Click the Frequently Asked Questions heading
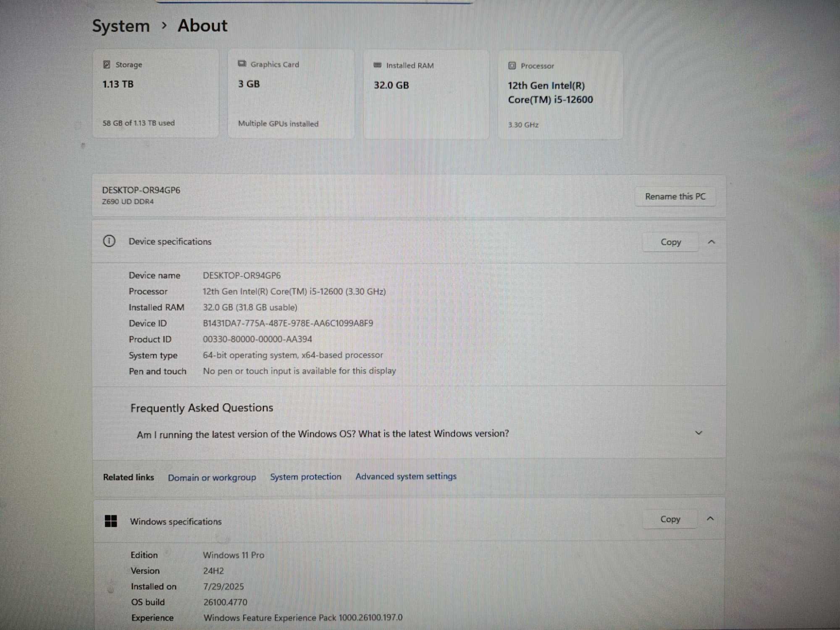 click(x=202, y=408)
